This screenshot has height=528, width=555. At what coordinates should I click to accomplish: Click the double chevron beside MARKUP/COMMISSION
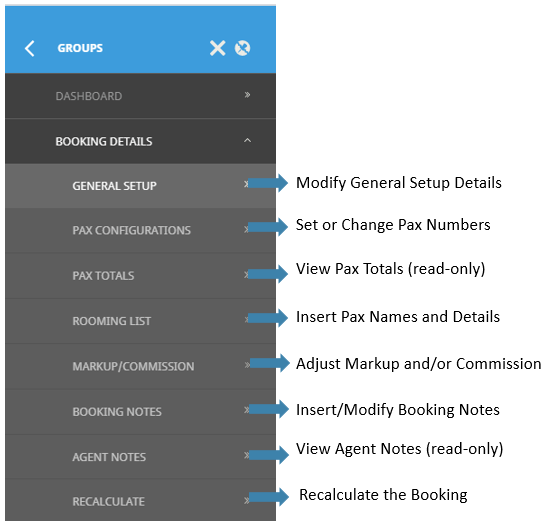247,365
